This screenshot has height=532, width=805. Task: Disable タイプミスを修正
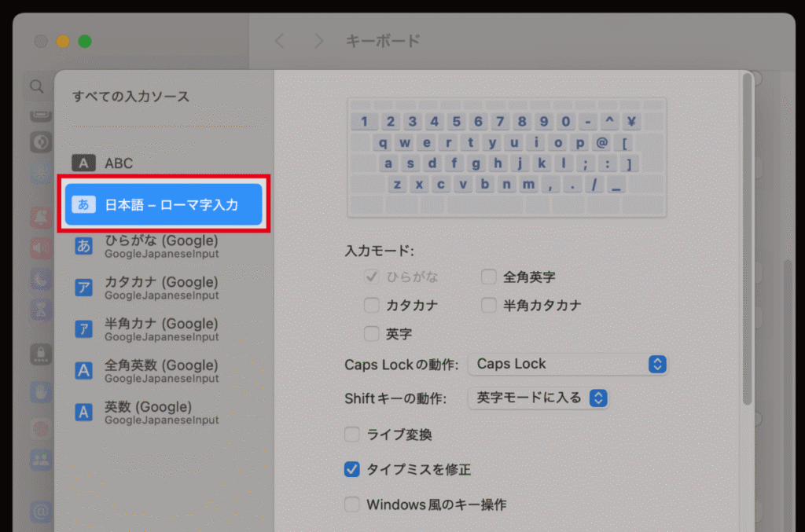[x=351, y=469]
